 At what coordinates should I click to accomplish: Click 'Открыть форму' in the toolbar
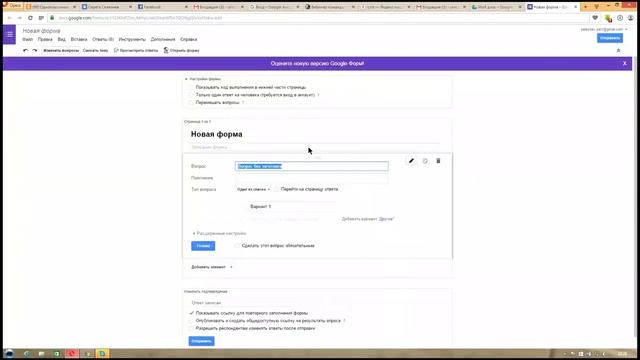click(182, 50)
